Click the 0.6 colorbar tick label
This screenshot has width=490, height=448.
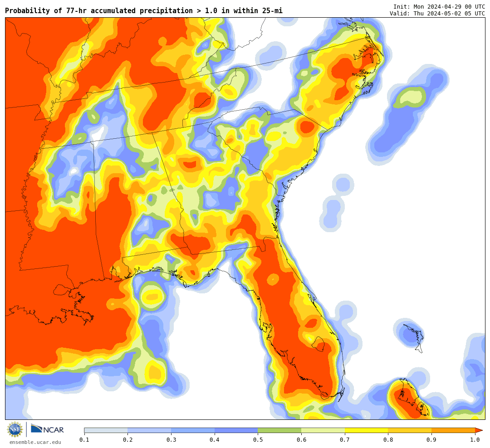pyautogui.click(x=302, y=440)
